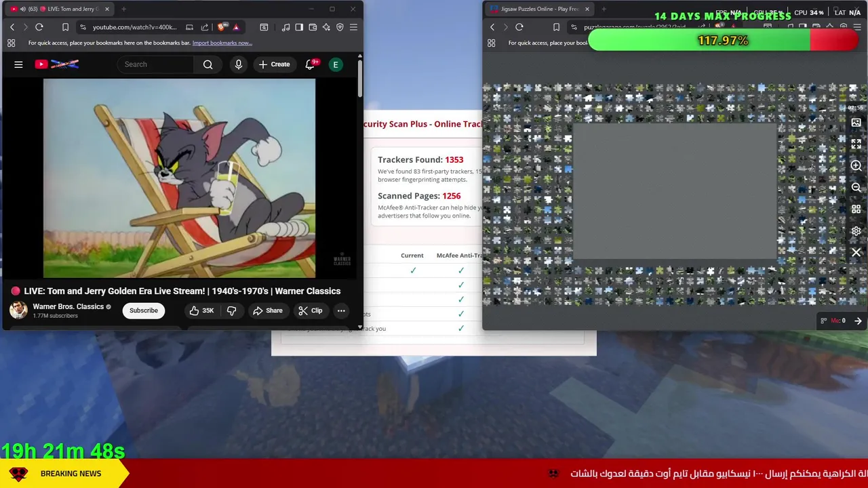Click the Share button under video
The width and height of the screenshot is (868, 488).
tap(267, 310)
